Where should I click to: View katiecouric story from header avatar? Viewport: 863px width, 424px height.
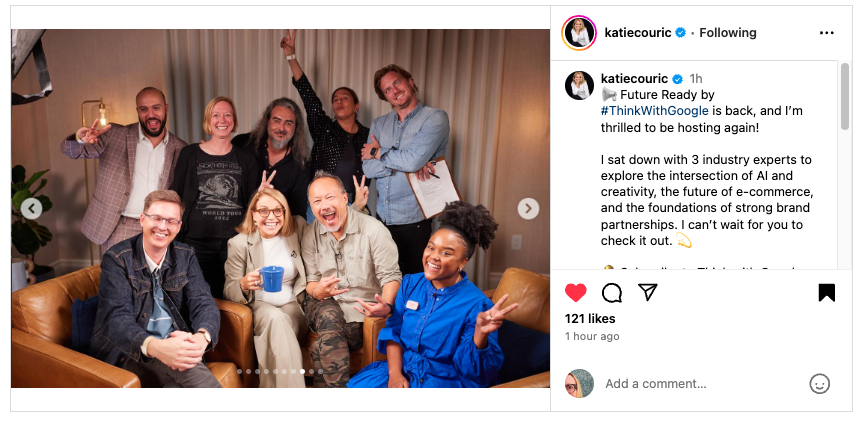579,33
